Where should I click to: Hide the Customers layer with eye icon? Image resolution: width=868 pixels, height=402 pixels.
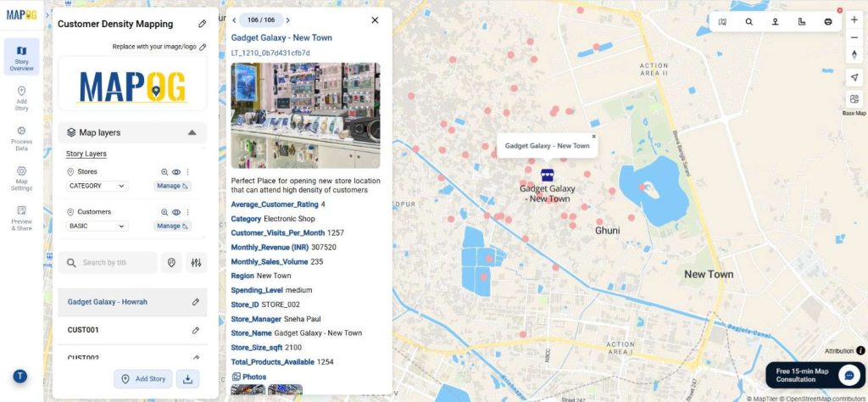pyautogui.click(x=176, y=212)
